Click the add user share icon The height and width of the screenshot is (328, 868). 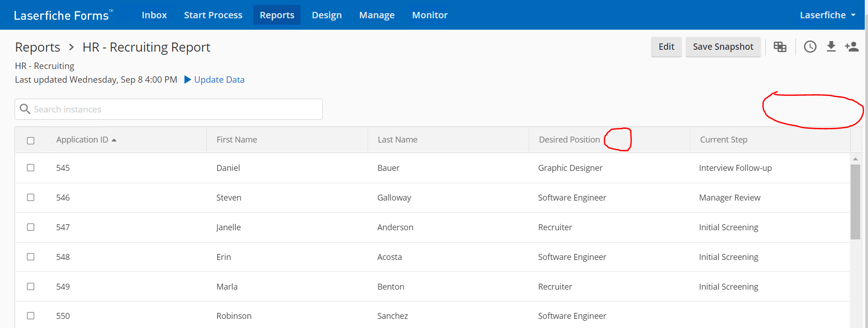[852, 47]
